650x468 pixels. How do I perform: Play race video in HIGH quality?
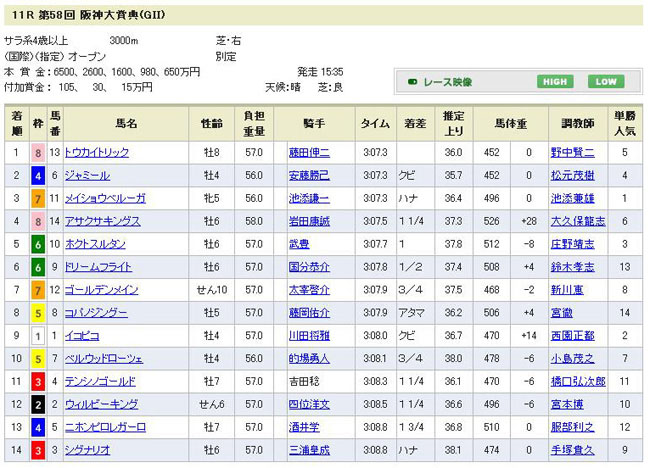click(555, 82)
